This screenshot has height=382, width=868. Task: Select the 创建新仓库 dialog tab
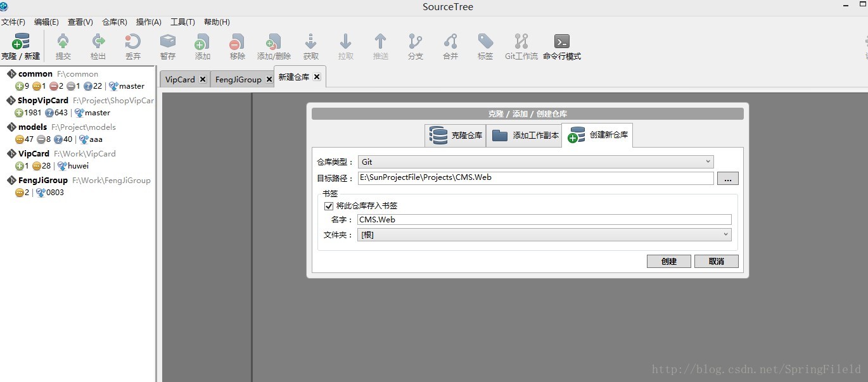[x=597, y=135]
